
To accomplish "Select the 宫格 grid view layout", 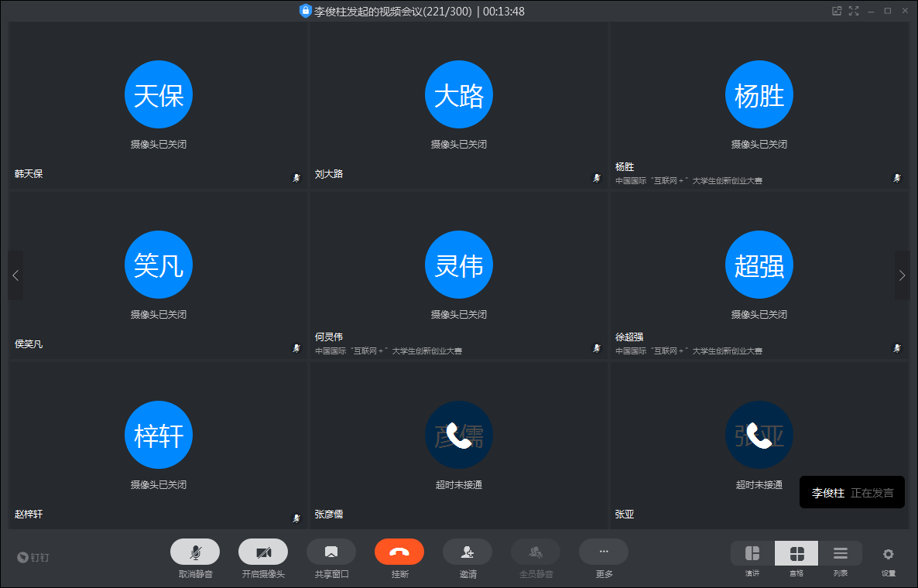I will (796, 554).
